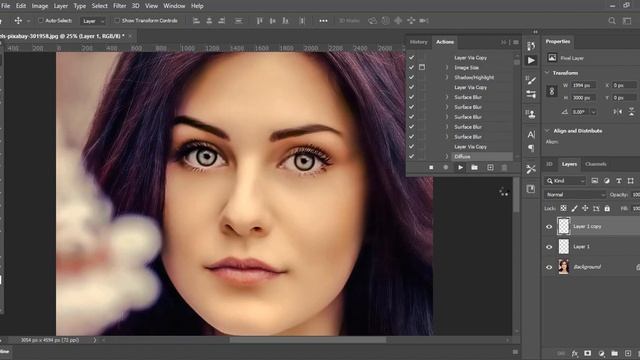Add a layer mask icon
Image resolution: width=640 pixels, height=360 pixels.
pos(587,353)
